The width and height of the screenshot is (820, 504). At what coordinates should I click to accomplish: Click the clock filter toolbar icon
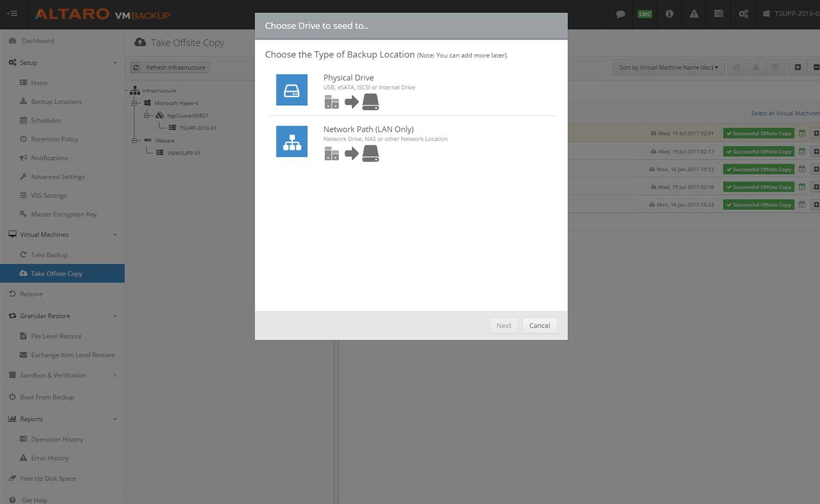[736, 67]
